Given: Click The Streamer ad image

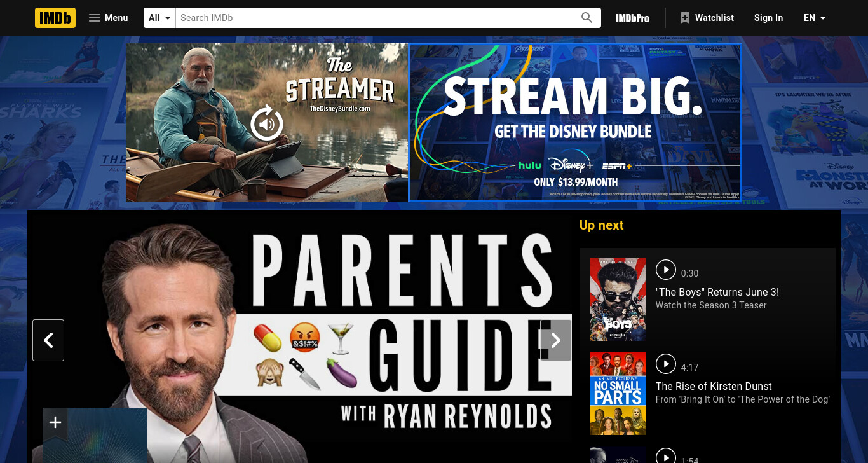Looking at the screenshot, I should (267, 123).
